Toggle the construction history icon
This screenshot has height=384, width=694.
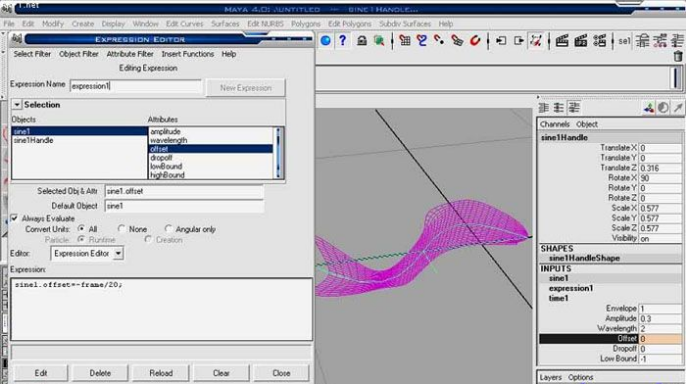[x=536, y=41]
